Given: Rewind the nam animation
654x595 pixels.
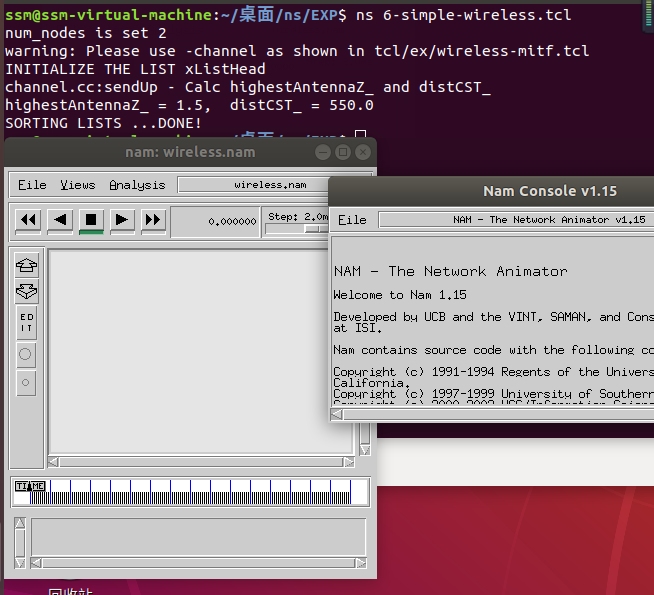Looking at the screenshot, I should [28, 220].
